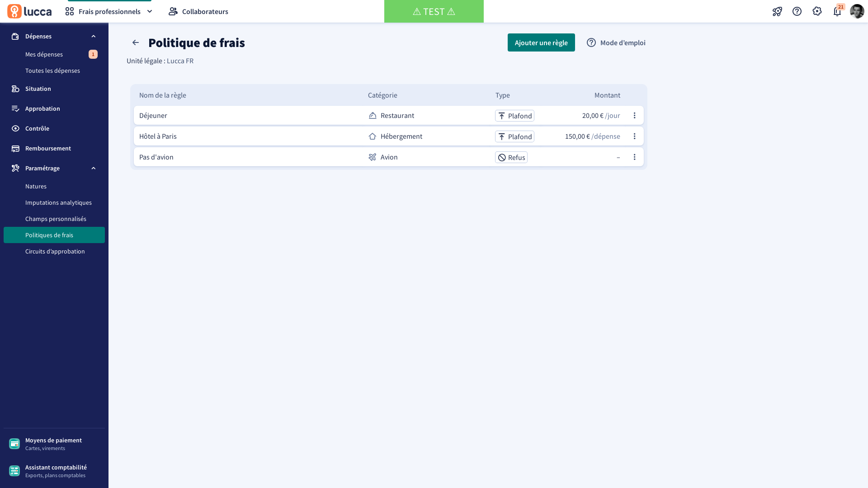
Task: Open the actions menu for Pas d'avion
Action: click(x=634, y=157)
